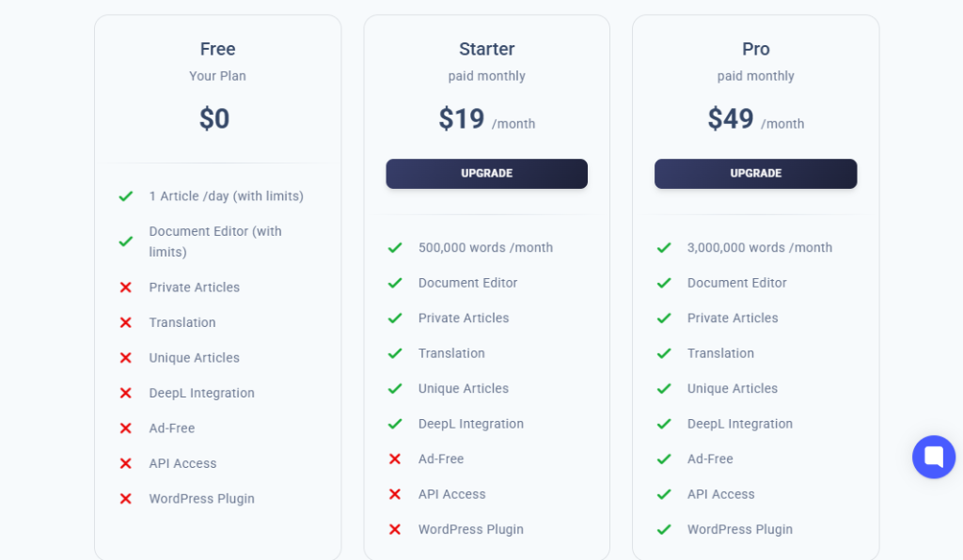
Task: Click the Starter plan UPGRADE button
Action: (x=486, y=174)
